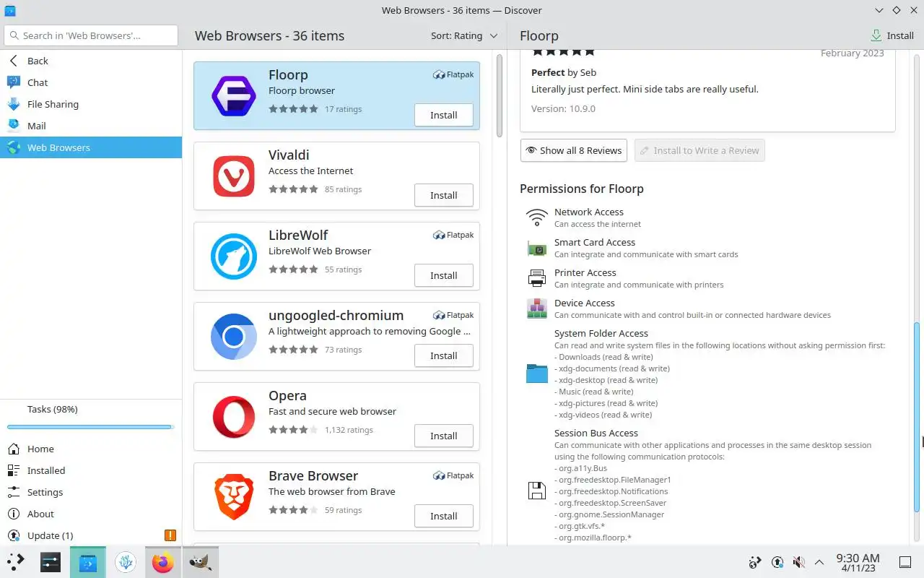Install Vivaldi
This screenshot has height=578, width=924.
(x=444, y=195)
